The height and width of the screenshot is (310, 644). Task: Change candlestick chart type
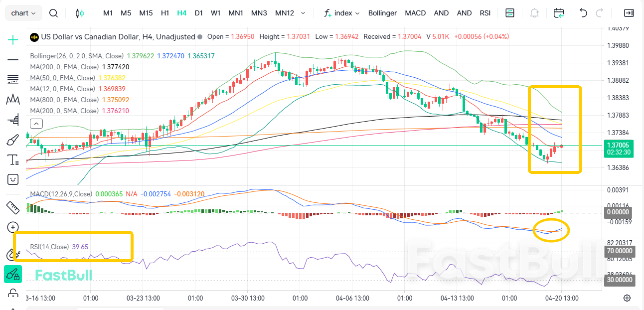coord(79,13)
